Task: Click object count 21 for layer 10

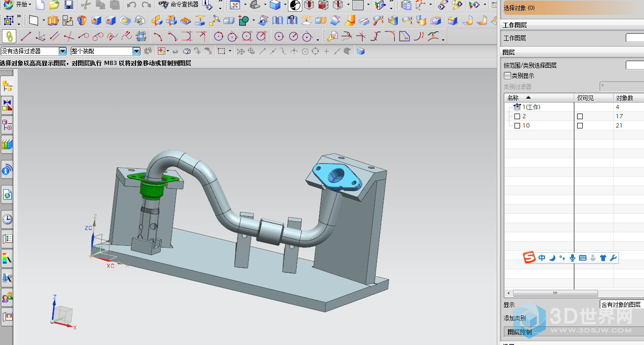Action: [619, 126]
